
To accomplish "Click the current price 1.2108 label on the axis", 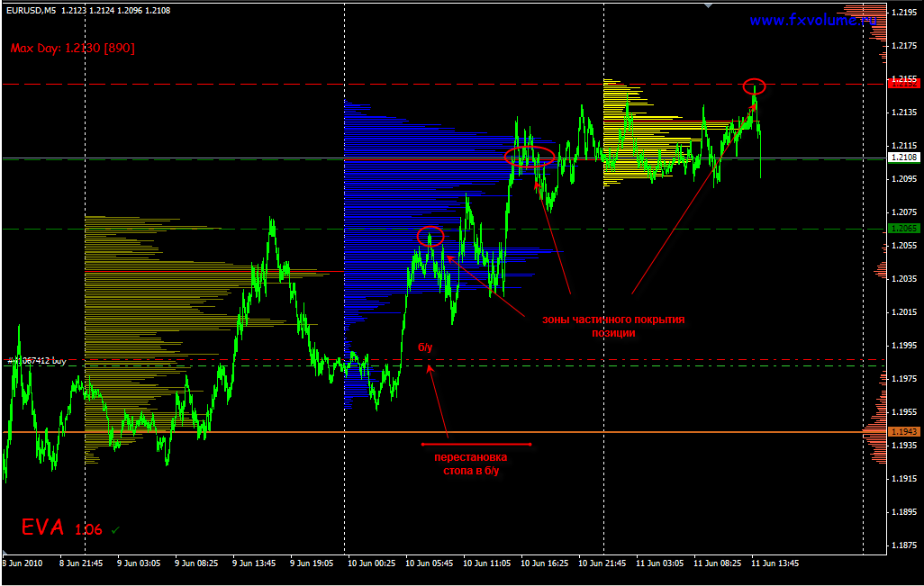I will pyautogui.click(x=903, y=158).
